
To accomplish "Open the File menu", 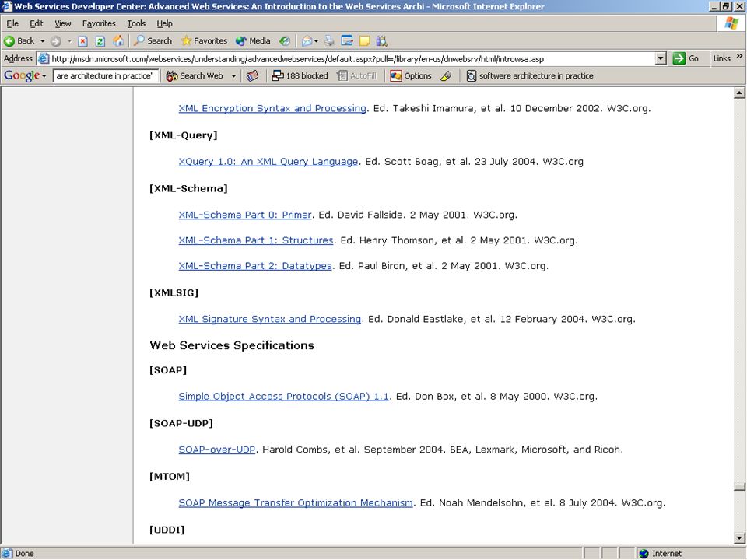I will coord(12,23).
